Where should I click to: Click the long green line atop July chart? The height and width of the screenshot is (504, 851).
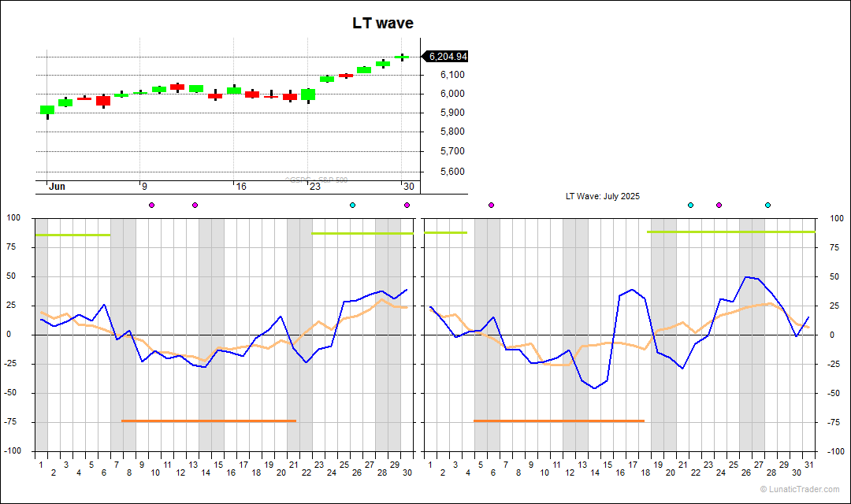730,232
